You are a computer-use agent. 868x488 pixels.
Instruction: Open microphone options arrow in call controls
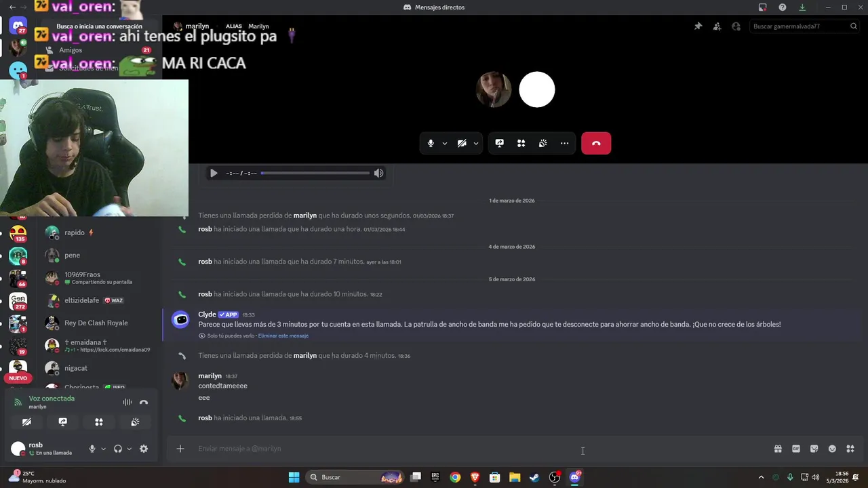tap(445, 144)
